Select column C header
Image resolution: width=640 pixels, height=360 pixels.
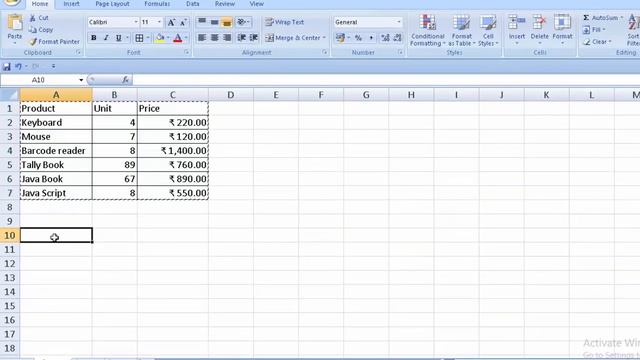tap(173, 95)
